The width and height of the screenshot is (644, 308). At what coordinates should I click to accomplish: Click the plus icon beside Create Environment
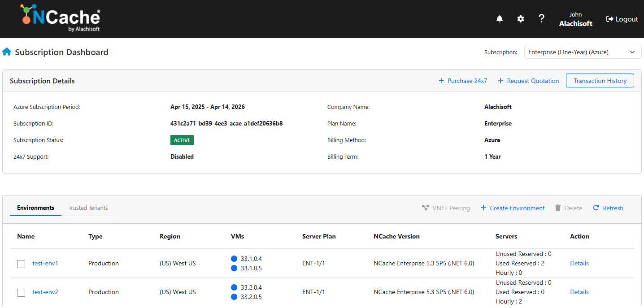[483, 208]
